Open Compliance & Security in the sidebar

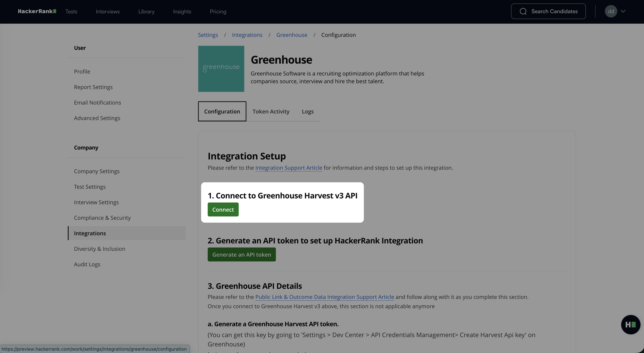pos(102,218)
